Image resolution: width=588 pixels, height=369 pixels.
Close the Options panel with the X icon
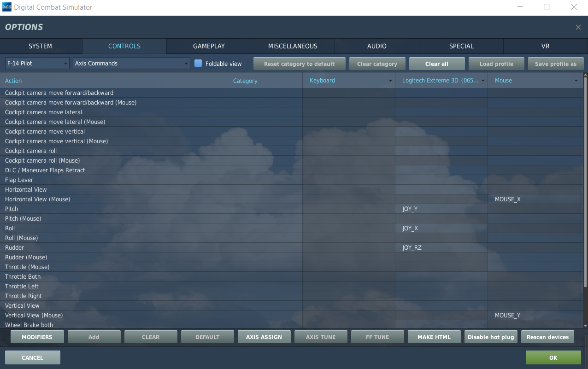coord(578,27)
